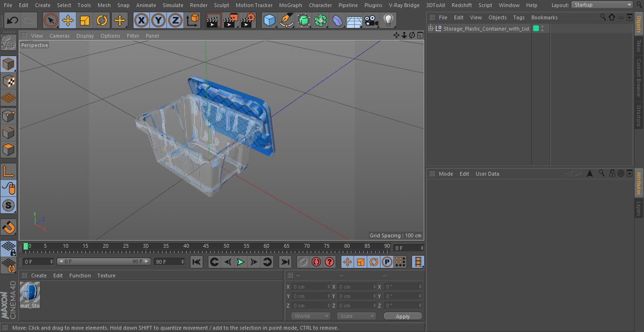
Task: Activate the Scale tool
Action: click(x=85, y=20)
